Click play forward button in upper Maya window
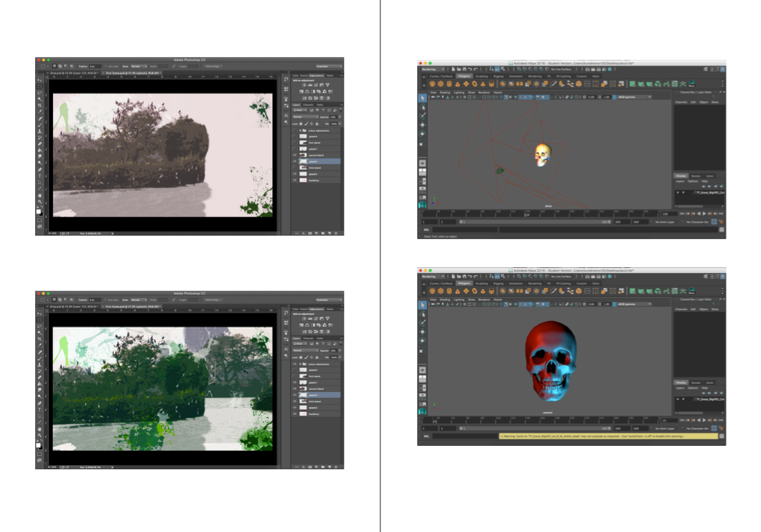Screen dimensions: 761x532 pyautogui.click(x=704, y=214)
